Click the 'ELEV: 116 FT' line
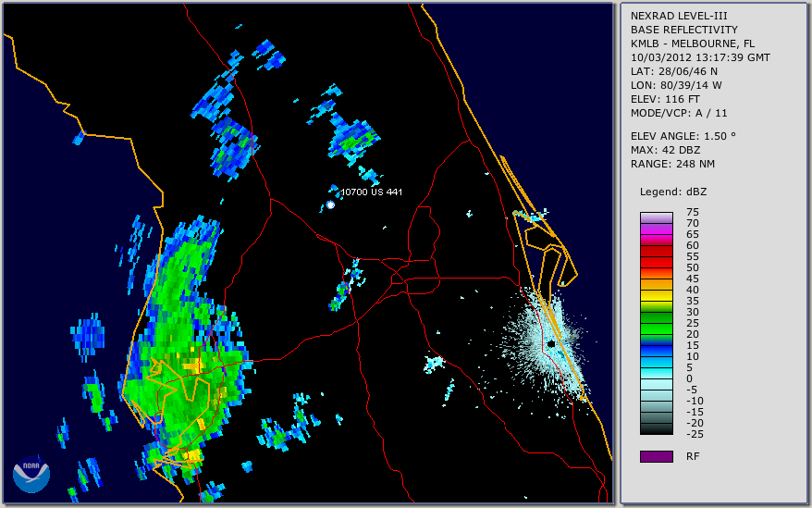The image size is (812, 508). (x=665, y=99)
